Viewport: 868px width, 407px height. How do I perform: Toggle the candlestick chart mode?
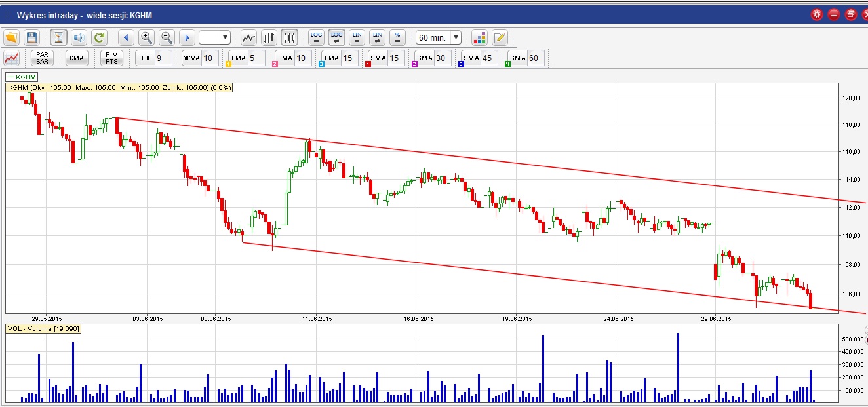(289, 37)
